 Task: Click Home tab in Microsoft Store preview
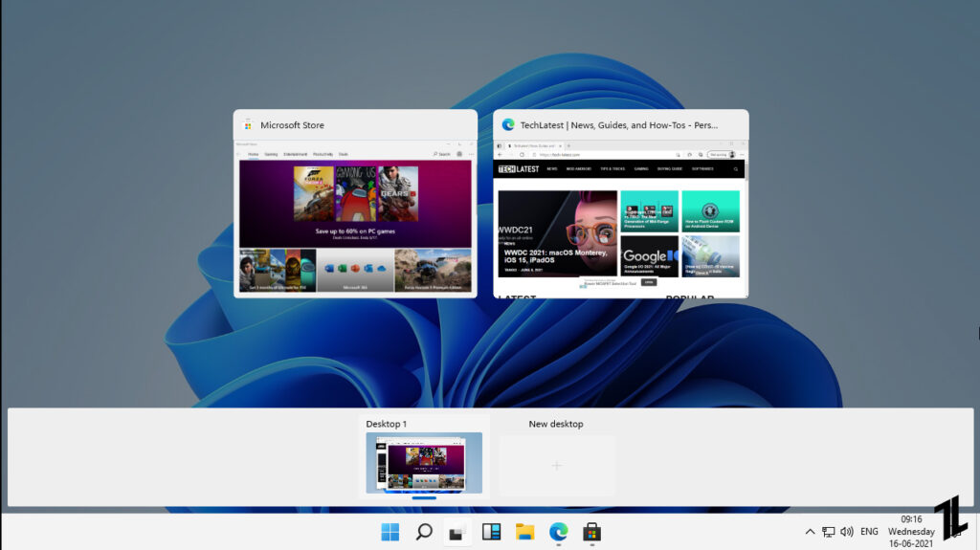253,154
